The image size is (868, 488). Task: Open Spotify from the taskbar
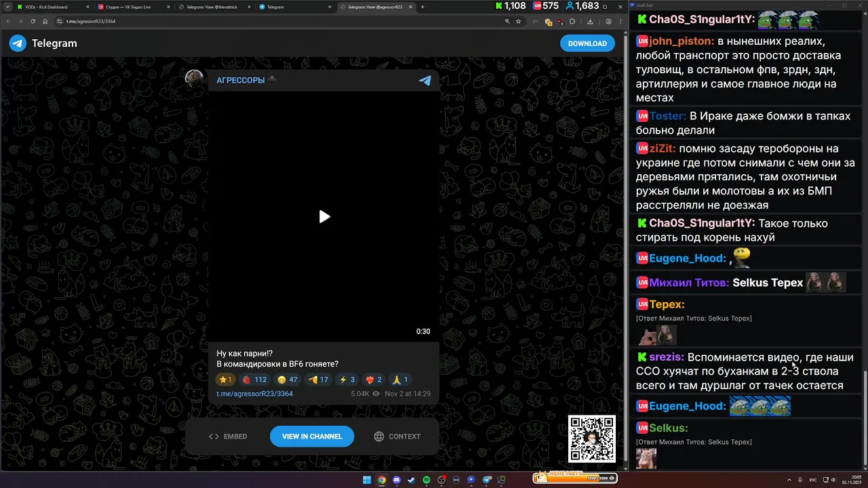[x=427, y=480]
